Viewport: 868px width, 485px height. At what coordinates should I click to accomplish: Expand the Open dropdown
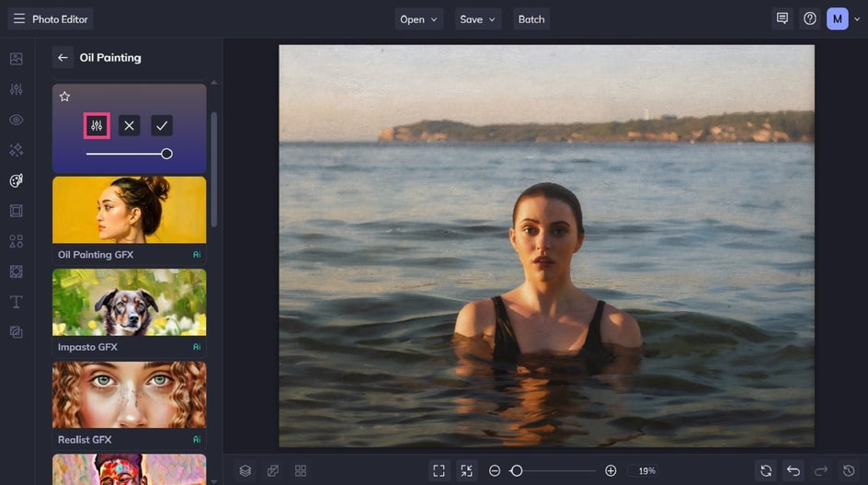pyautogui.click(x=418, y=19)
